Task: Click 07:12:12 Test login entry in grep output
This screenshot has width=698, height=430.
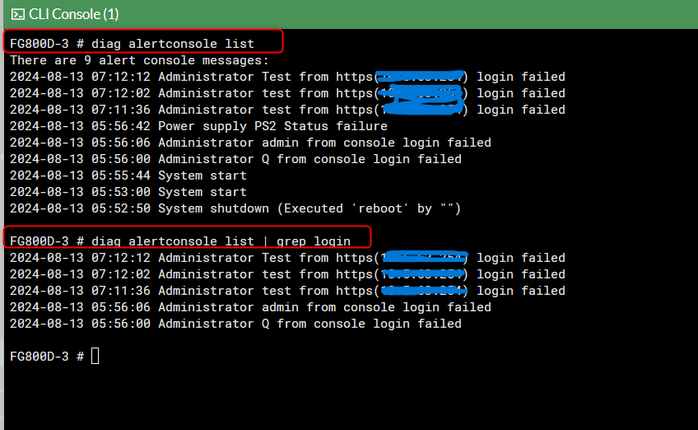Action: coord(287,258)
